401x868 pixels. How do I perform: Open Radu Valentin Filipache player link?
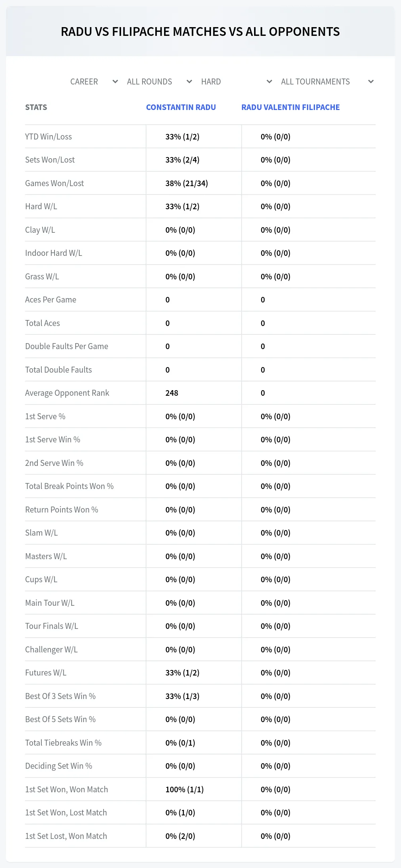point(290,107)
